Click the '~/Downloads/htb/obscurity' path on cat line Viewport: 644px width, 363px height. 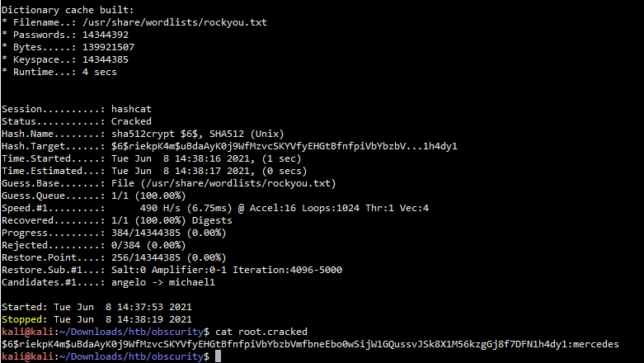pos(131,332)
